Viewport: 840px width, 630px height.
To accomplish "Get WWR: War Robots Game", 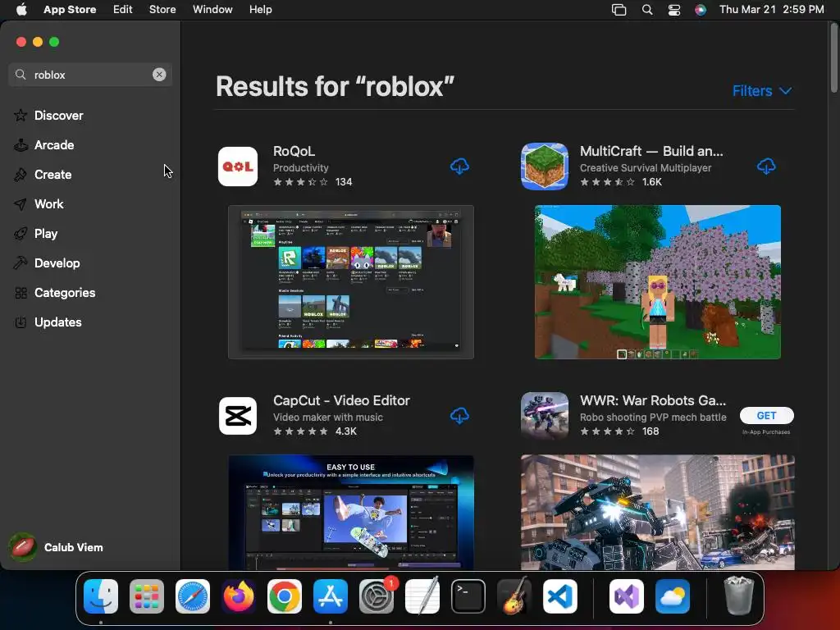I will [767, 415].
